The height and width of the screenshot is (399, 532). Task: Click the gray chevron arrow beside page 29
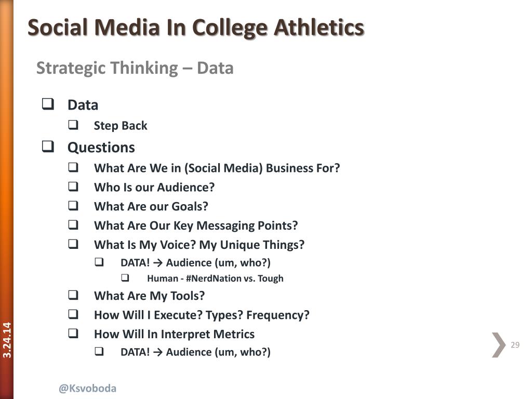499,345
